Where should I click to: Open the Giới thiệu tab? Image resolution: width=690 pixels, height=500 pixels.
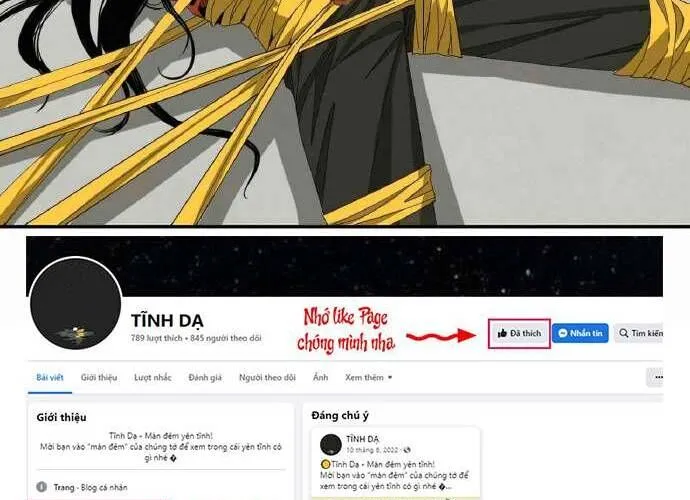[x=99, y=377]
